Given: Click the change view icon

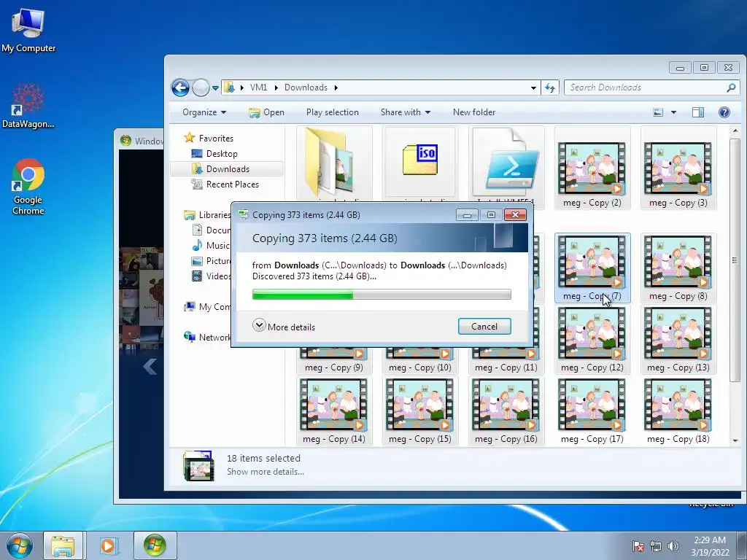Looking at the screenshot, I should [658, 112].
